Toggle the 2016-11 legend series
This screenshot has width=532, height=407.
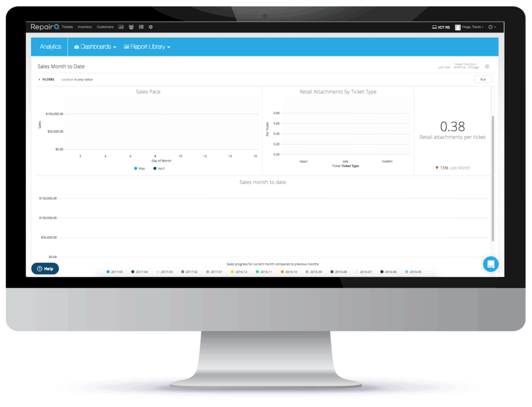[264, 272]
